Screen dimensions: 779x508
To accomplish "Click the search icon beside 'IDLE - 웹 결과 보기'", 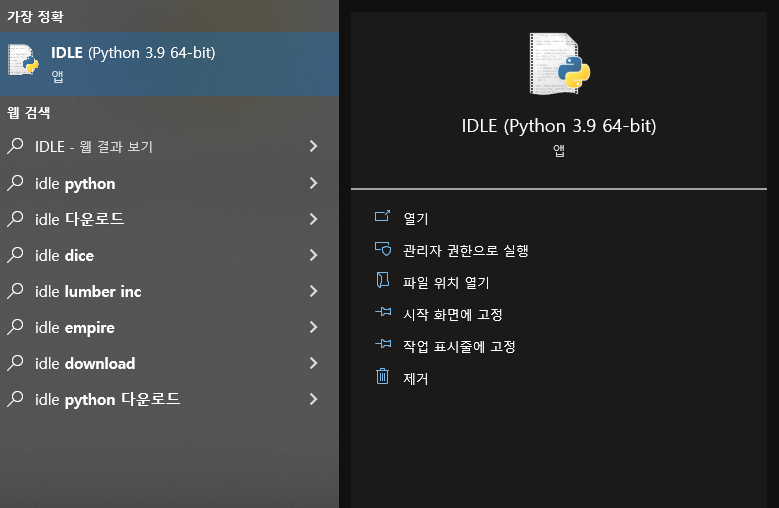I will tap(15, 146).
